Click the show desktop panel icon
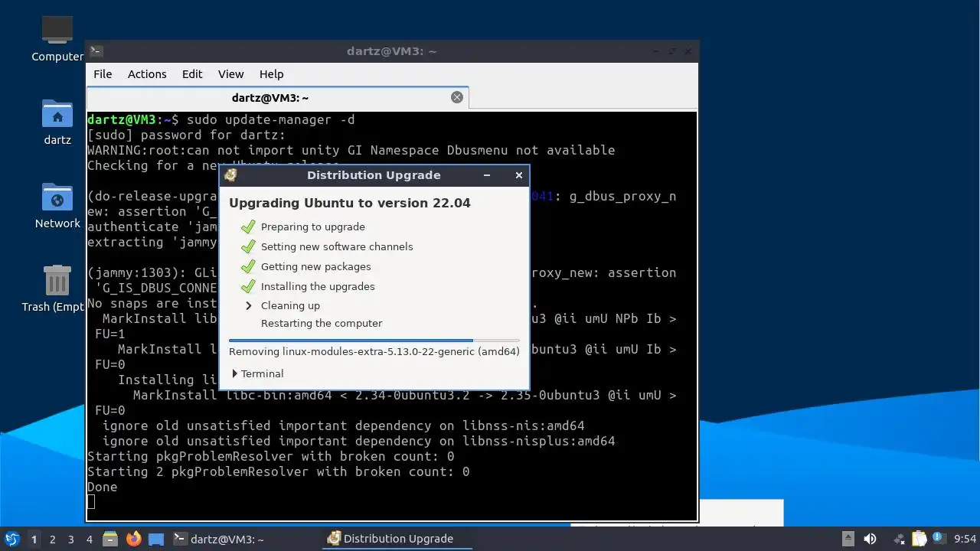This screenshot has height=551, width=980. coord(156,539)
